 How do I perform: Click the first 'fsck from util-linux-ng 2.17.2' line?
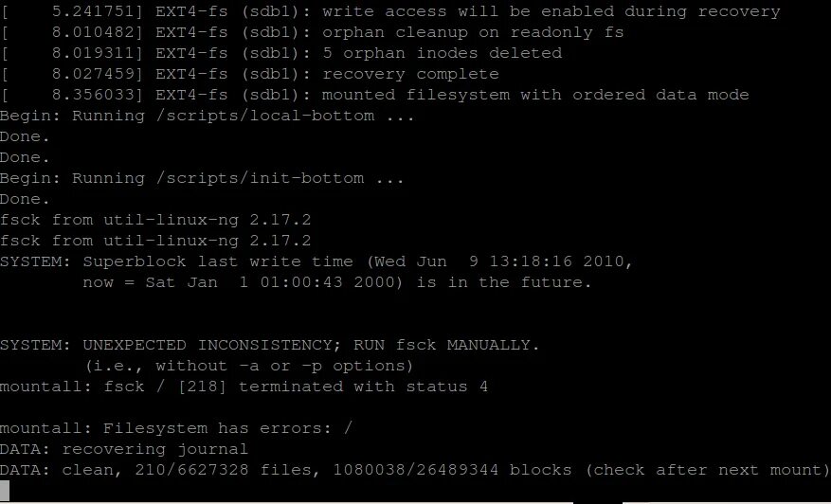point(155,220)
